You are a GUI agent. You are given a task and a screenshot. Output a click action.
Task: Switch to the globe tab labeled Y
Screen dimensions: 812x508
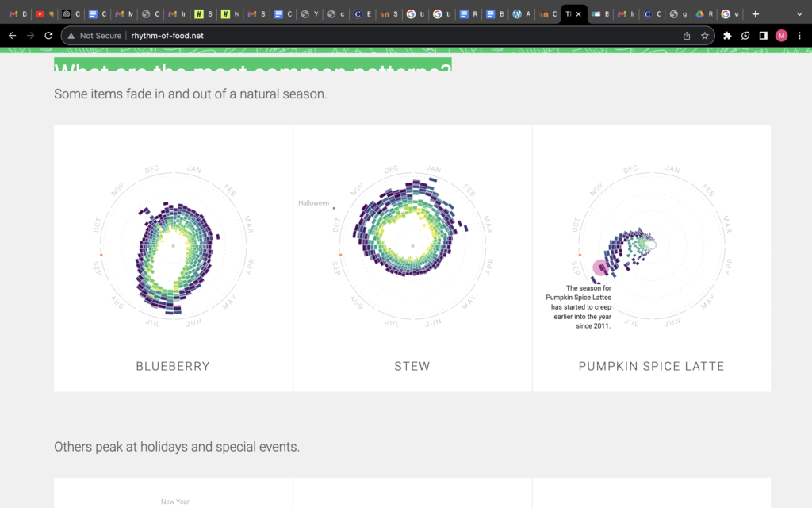[x=310, y=14]
